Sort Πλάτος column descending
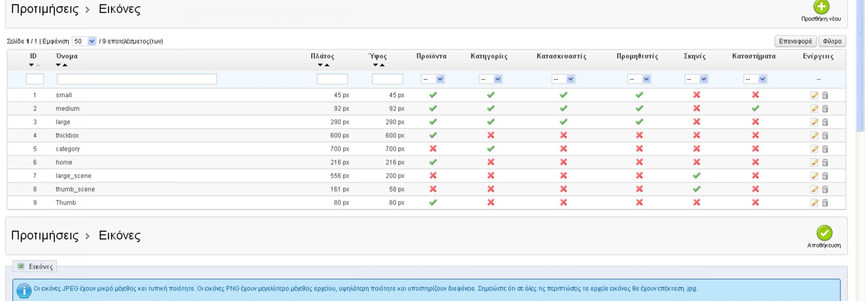The height and width of the screenshot is (301, 868). (320, 65)
